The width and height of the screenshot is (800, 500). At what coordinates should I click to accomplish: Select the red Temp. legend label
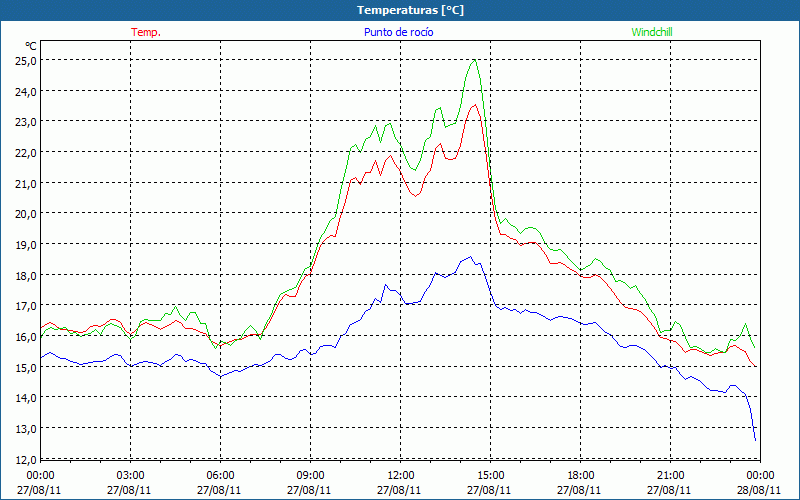coord(146,32)
